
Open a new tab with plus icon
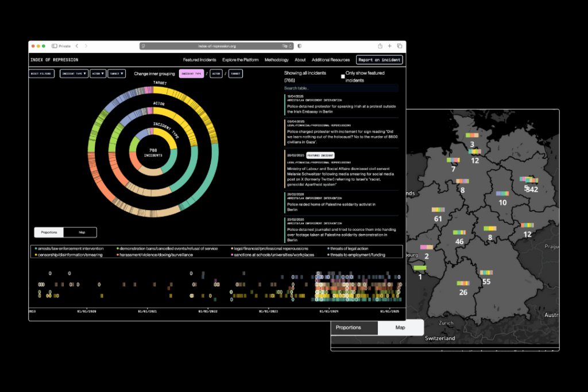389,46
